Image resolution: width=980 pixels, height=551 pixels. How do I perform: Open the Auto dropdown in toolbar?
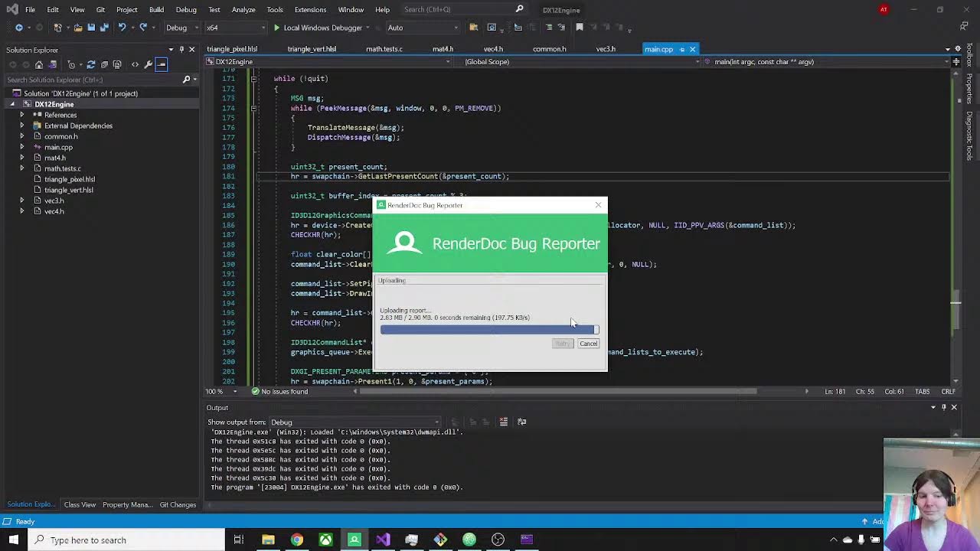(x=423, y=28)
